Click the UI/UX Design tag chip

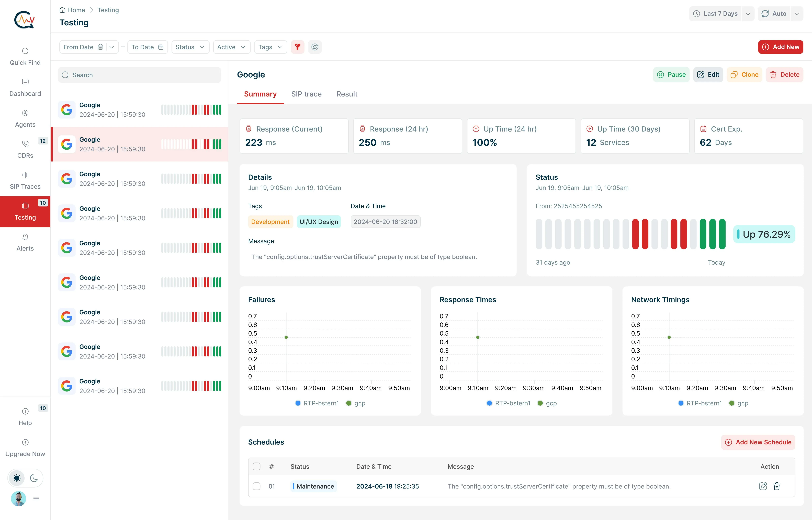[x=319, y=222]
